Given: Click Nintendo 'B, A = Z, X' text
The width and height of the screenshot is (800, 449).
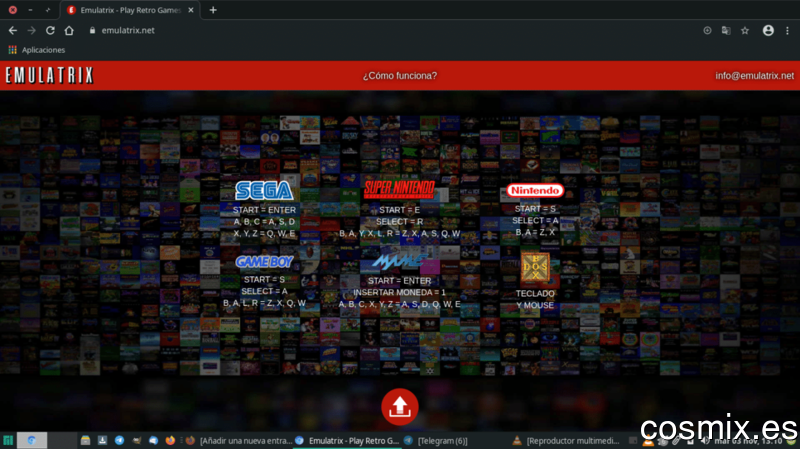Looking at the screenshot, I should pyautogui.click(x=535, y=232).
